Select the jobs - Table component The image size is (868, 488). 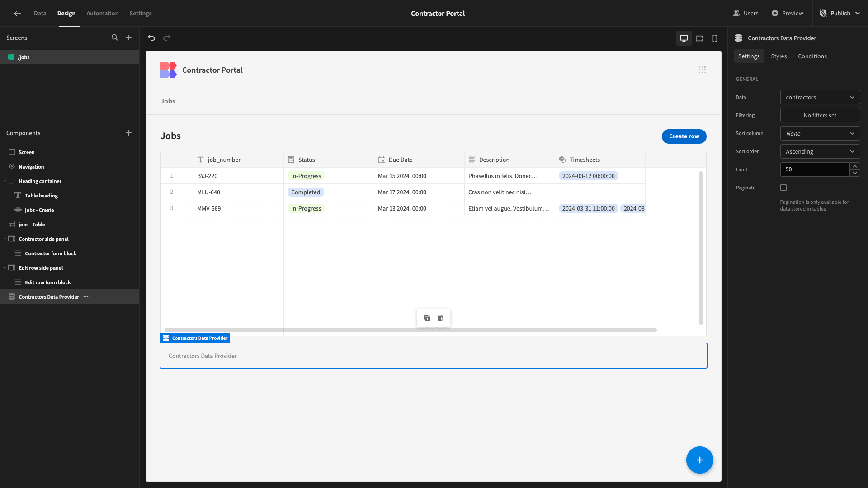point(70,224)
